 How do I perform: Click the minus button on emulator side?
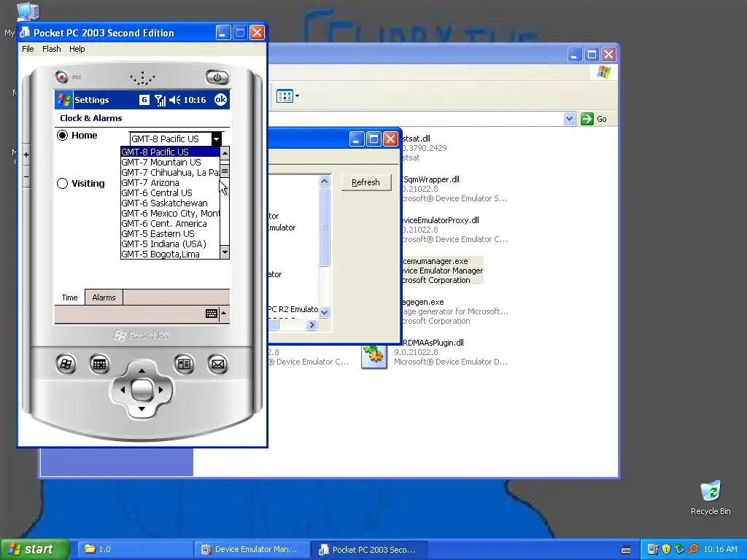[x=26, y=177]
